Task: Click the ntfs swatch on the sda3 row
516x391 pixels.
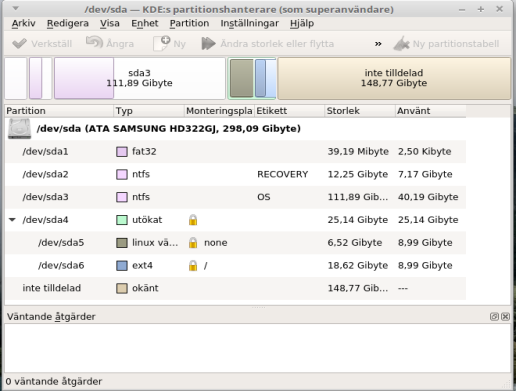Action: 122,197
